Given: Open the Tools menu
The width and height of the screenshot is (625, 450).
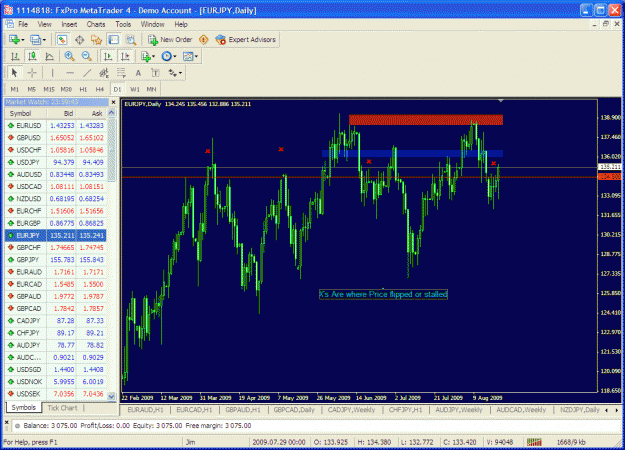Looking at the screenshot, I should (123, 24).
